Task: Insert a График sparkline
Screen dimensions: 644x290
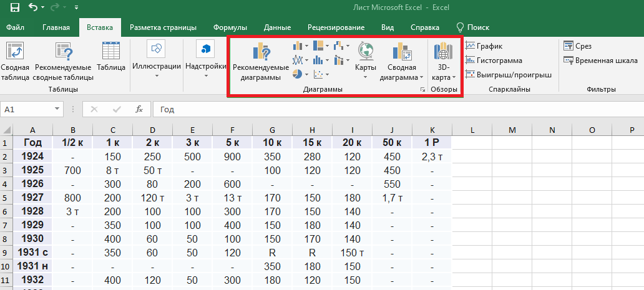Action: click(484, 46)
